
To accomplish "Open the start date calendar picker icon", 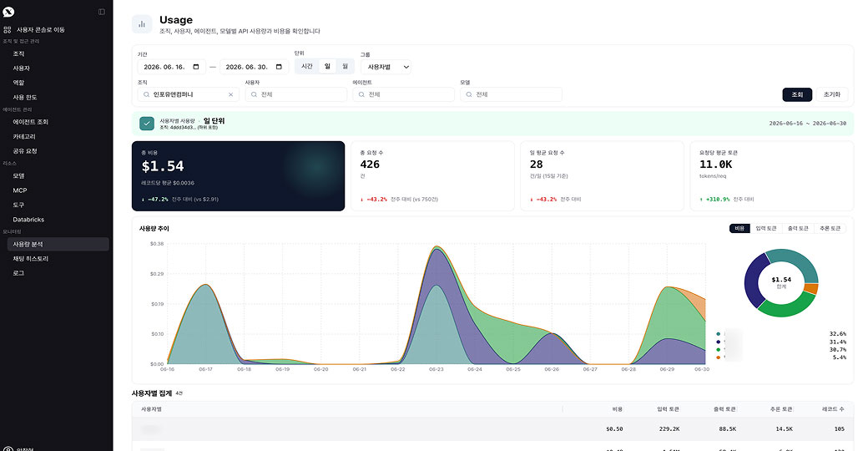I will 196,67.
